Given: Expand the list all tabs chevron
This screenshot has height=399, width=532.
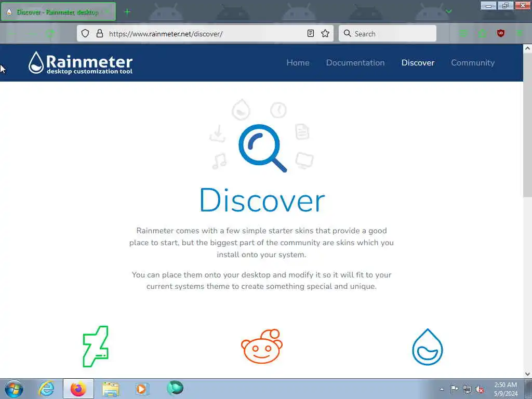Looking at the screenshot, I should pyautogui.click(x=448, y=11).
